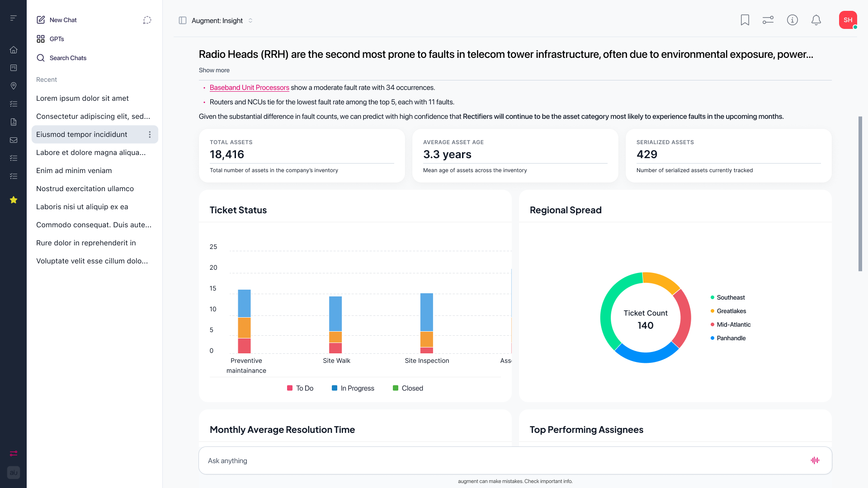
Task: Open the board icon below Home
Action: [14, 68]
